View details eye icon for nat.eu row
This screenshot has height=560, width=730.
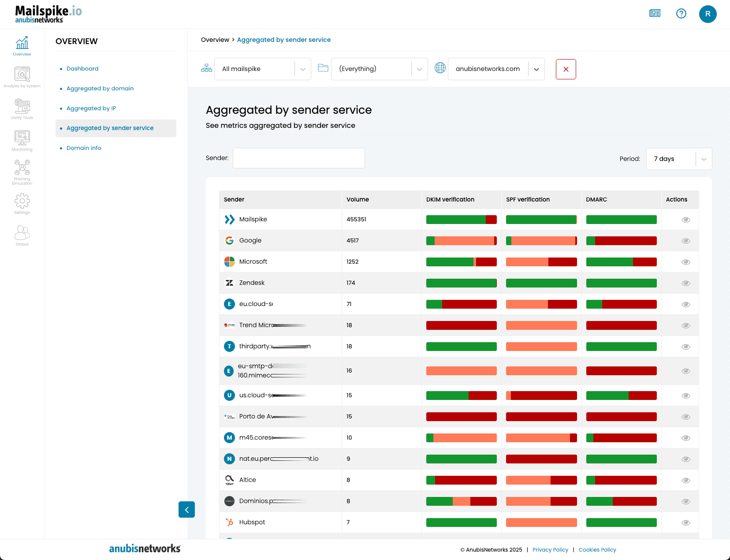click(x=686, y=459)
